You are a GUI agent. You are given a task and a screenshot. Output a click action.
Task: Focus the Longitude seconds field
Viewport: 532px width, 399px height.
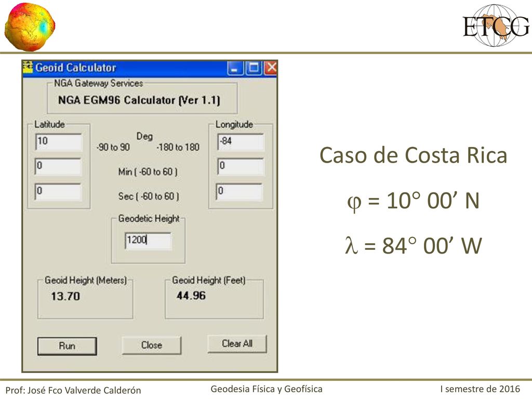click(239, 192)
